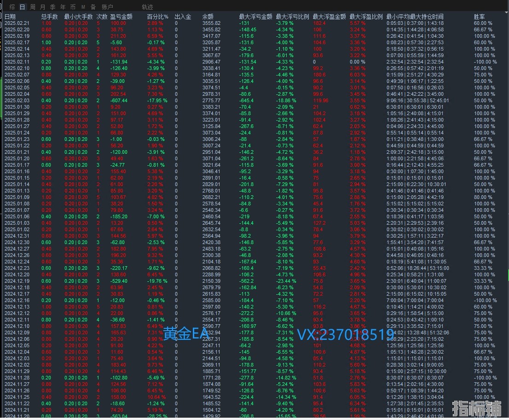Open the 币 currency tab
This screenshot has width=509, height=420.
pos(73,7)
